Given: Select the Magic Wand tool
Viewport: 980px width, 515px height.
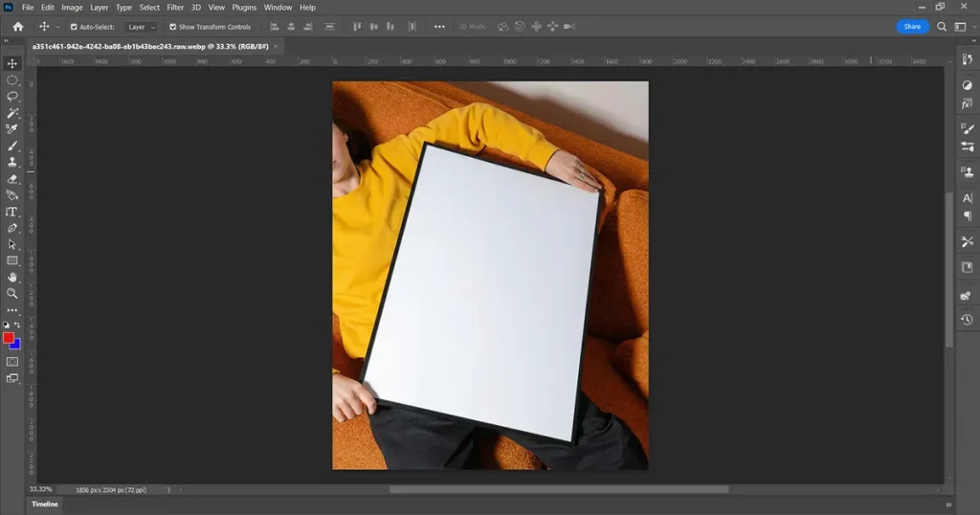Looking at the screenshot, I should pos(12,113).
